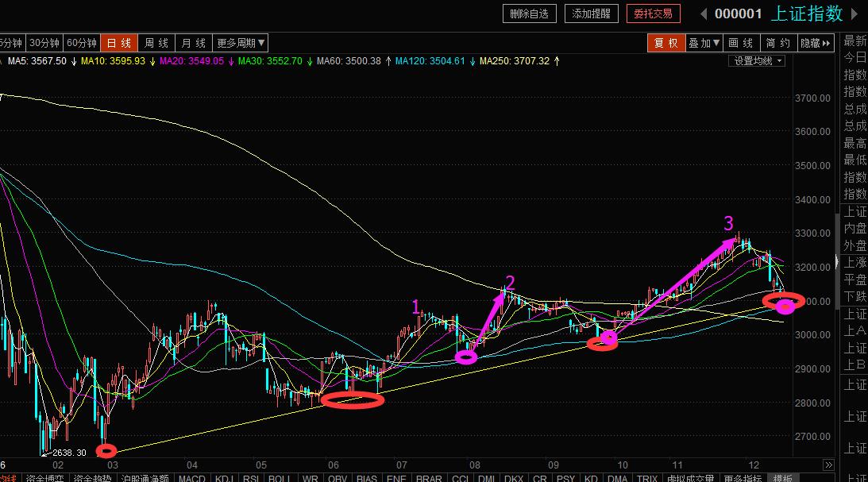The height and width of the screenshot is (482, 868).
Task: Click the arrow beside the MA5 value
Action: click(x=74, y=60)
